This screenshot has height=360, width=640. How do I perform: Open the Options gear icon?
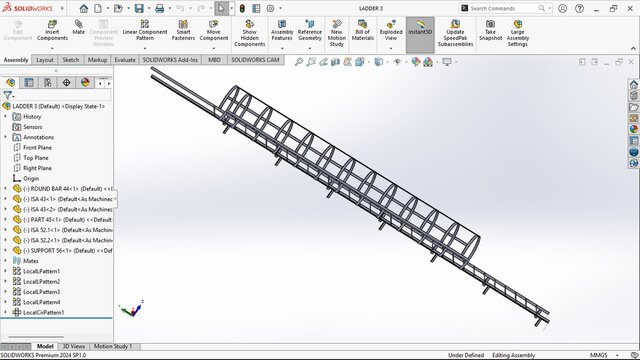[270, 8]
